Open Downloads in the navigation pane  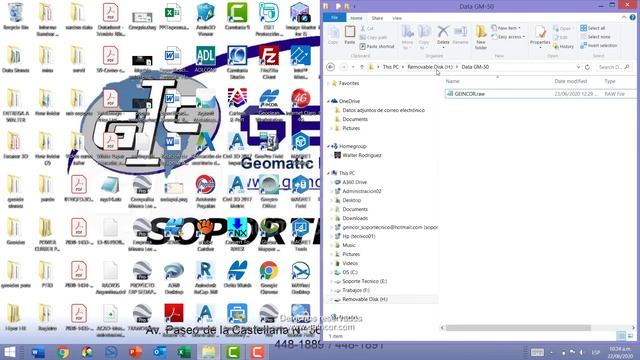pyautogui.click(x=355, y=218)
